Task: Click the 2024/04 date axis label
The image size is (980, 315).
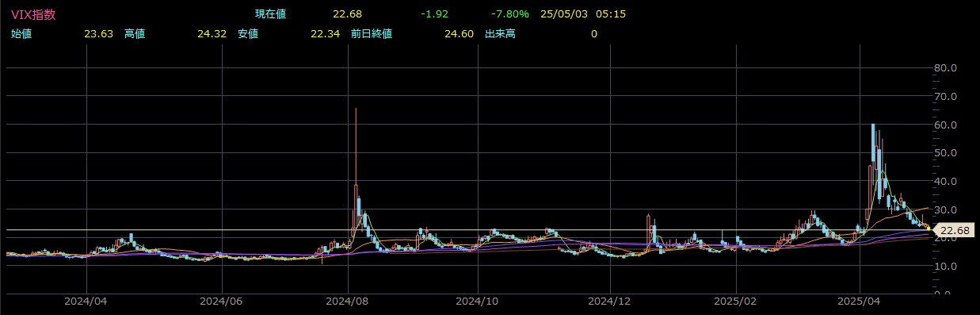Action: [86, 302]
